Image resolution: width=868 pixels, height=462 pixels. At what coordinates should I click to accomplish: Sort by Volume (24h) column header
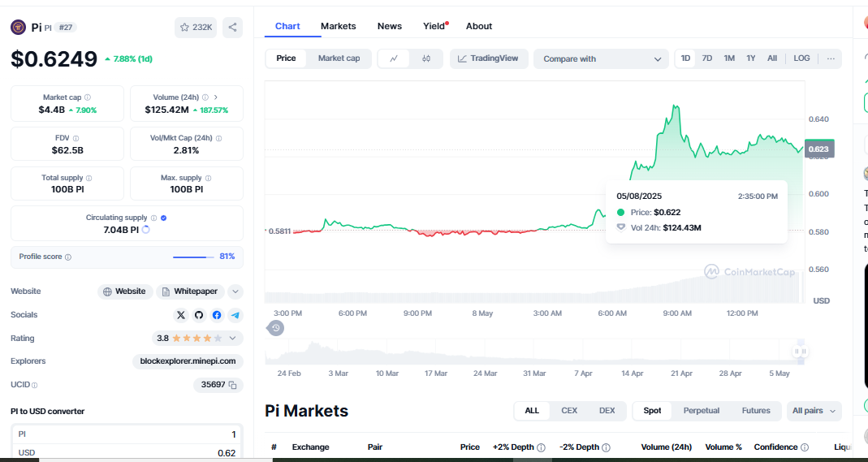(666, 447)
